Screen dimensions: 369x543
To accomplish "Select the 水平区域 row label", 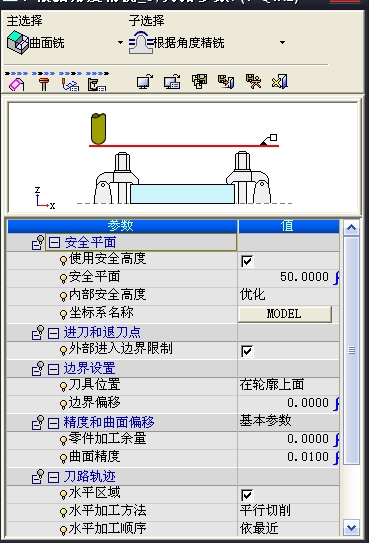I will coord(94,493).
